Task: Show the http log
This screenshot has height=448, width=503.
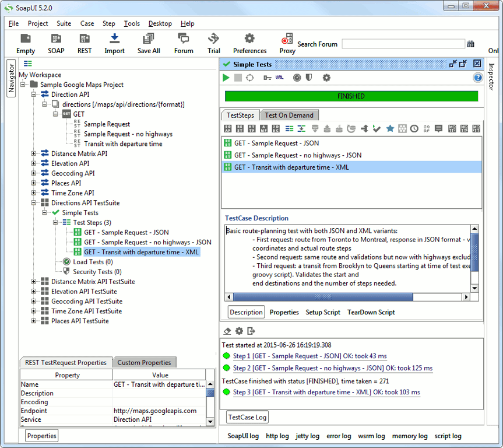Action: click(x=277, y=436)
